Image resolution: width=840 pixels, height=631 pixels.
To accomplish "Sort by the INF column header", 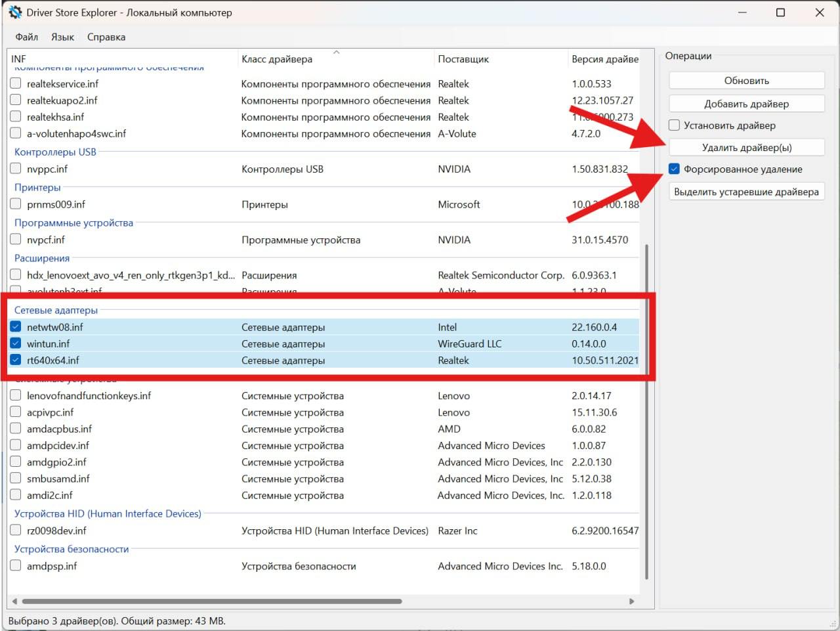I will [x=123, y=59].
